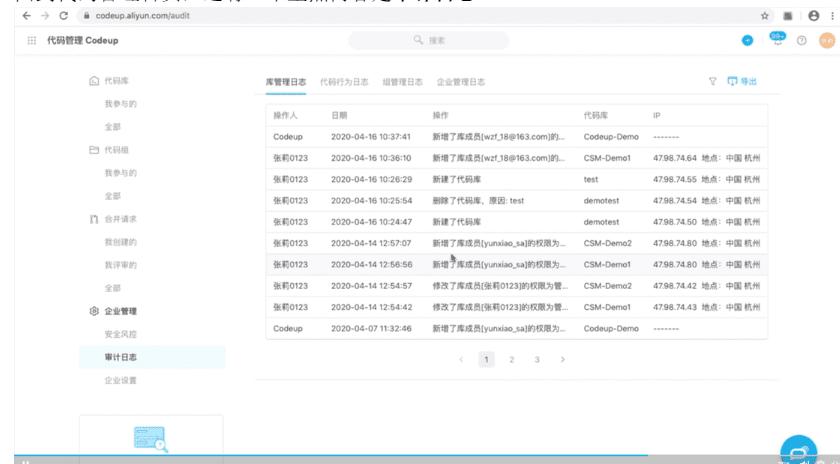Screen dimensions: 840x464
Task: Go back with the browser back arrow
Action: click(x=26, y=16)
